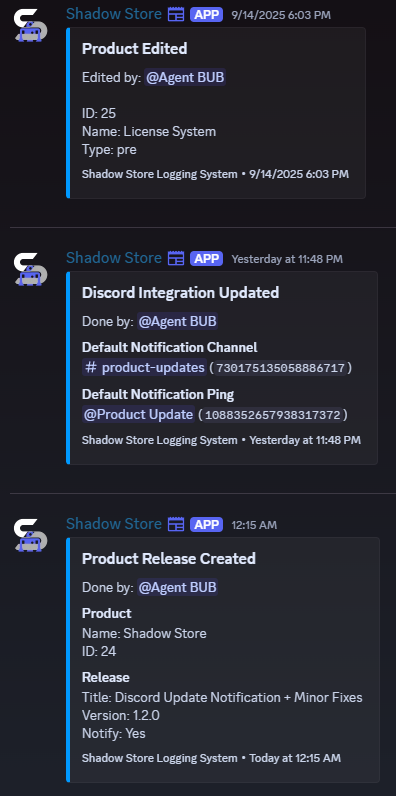Click the 9/14/2025 6:03 PM message timestamp
Screen dimensions: 396x796
281,15
